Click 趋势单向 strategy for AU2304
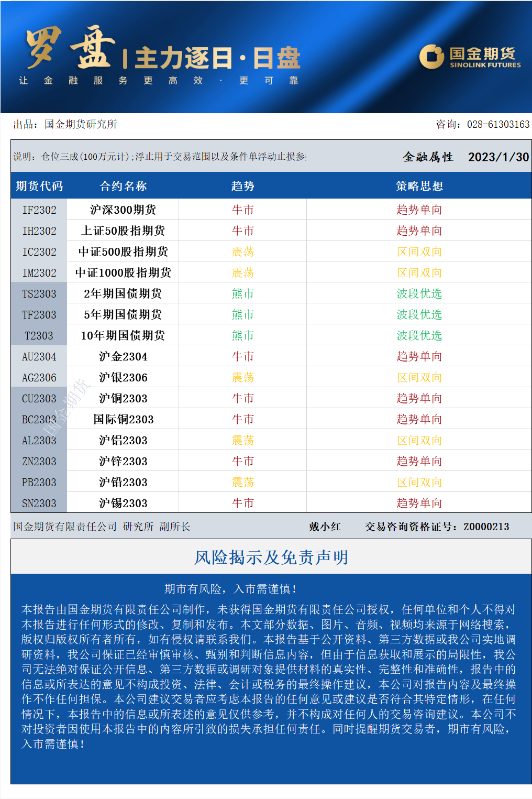Viewport: 532px width, 799px height. (419, 356)
